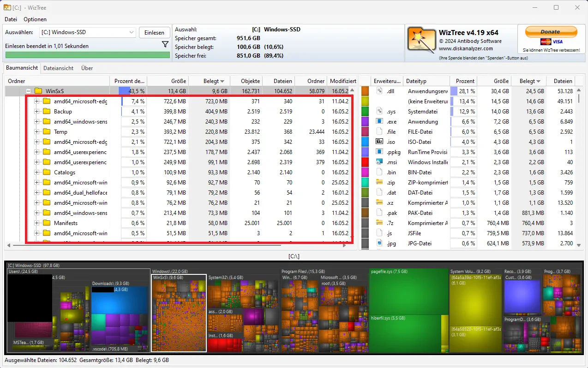This screenshot has height=368, width=588.
Task: Sort file types by Erweiterung column
Action: pos(387,81)
